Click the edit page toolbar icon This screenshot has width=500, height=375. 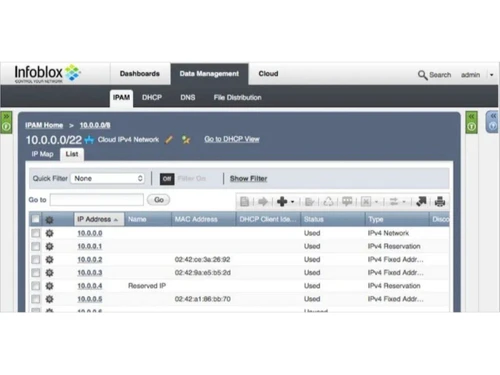[310, 202]
